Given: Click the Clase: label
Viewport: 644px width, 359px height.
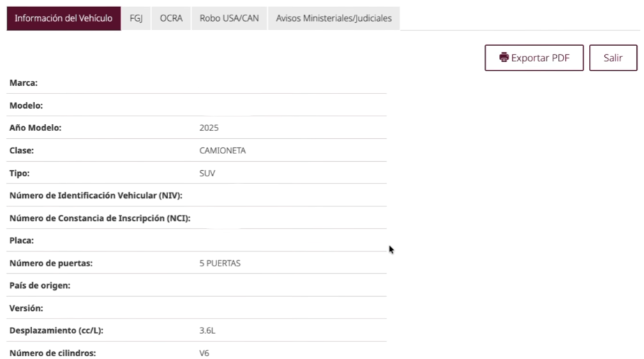Looking at the screenshot, I should 22,151.
